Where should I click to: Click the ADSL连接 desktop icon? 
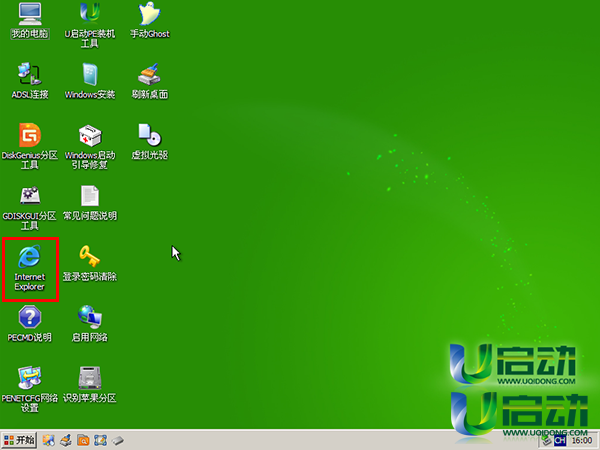tap(30, 81)
